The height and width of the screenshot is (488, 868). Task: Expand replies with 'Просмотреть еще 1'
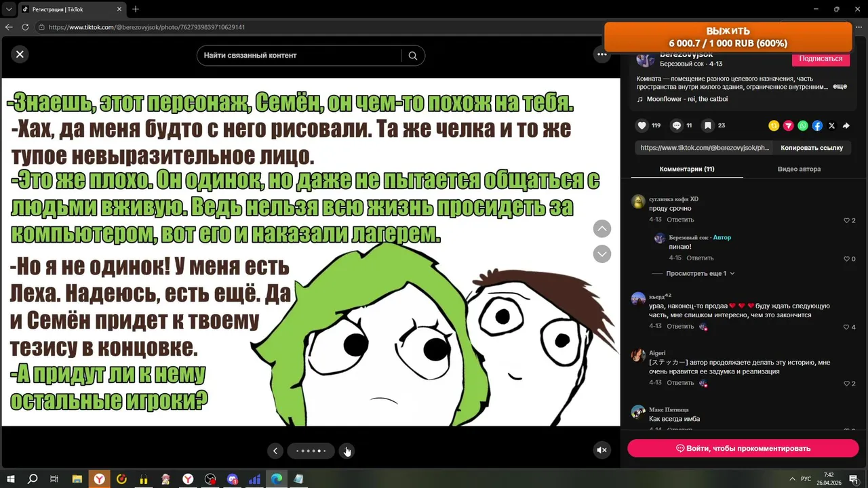pos(701,273)
